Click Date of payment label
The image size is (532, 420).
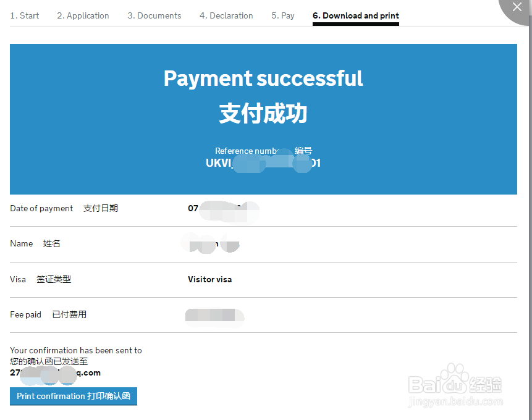64,208
